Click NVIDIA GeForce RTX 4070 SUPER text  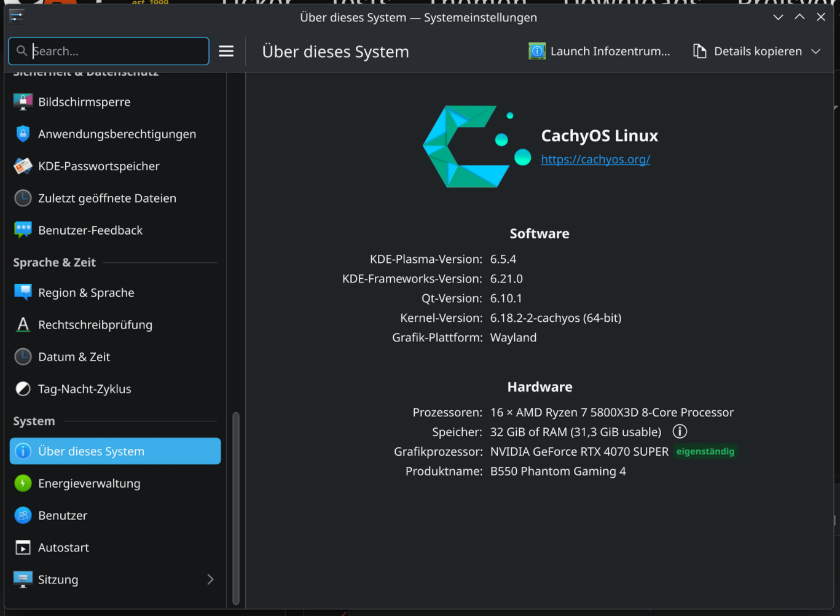coord(579,451)
